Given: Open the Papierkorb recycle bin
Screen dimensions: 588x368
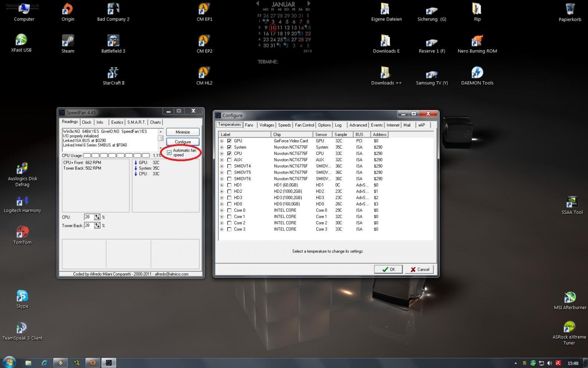Looking at the screenshot, I should point(570,12).
